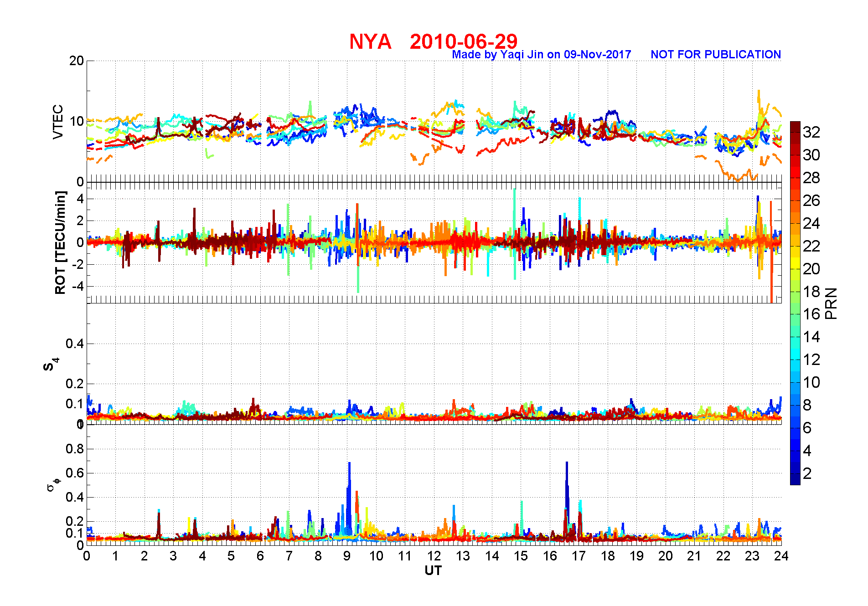Select PRN 24 orange on colorbar
This screenshot has height=606, width=868.
point(795,223)
